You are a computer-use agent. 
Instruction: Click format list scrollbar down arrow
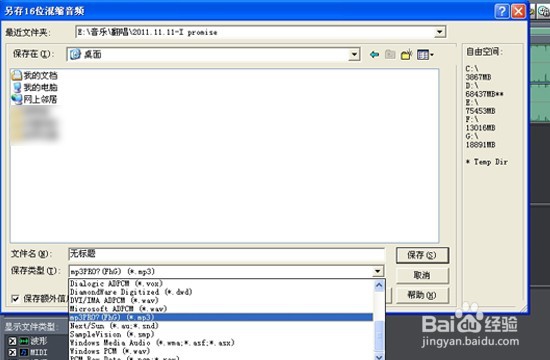pos(379,356)
